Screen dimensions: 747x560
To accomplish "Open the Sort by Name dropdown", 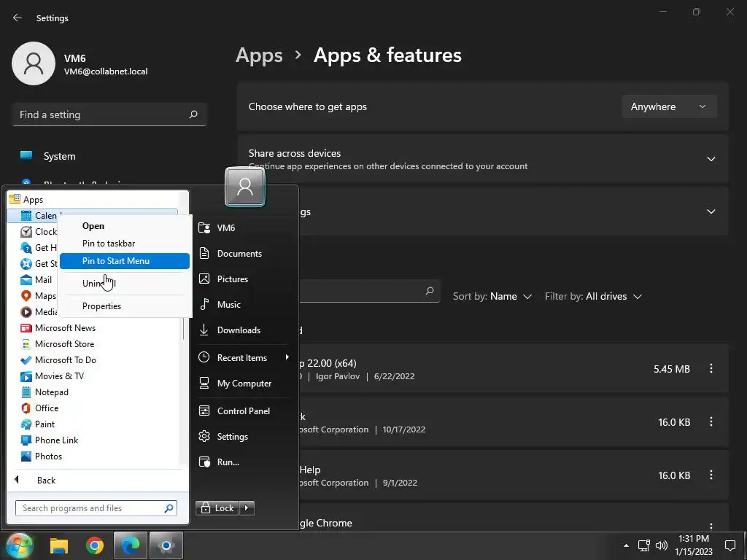I will click(x=492, y=296).
